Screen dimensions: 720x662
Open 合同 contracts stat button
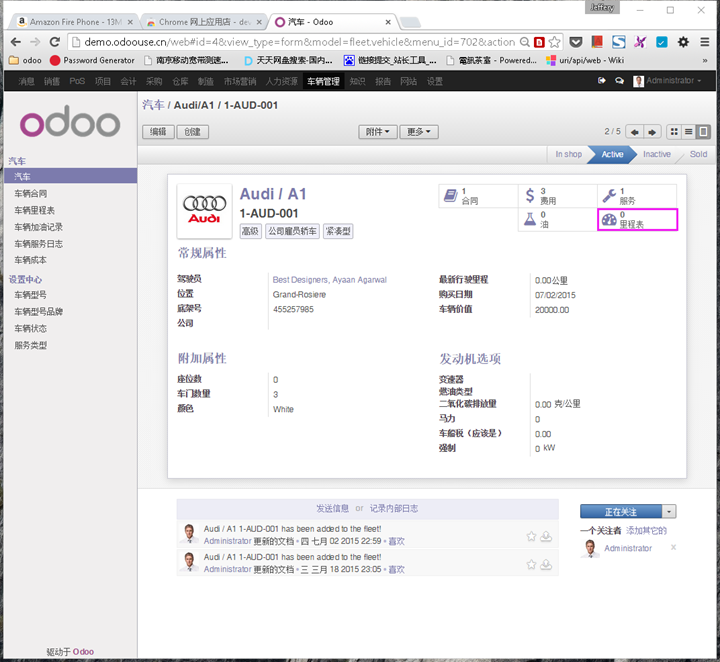click(478, 196)
